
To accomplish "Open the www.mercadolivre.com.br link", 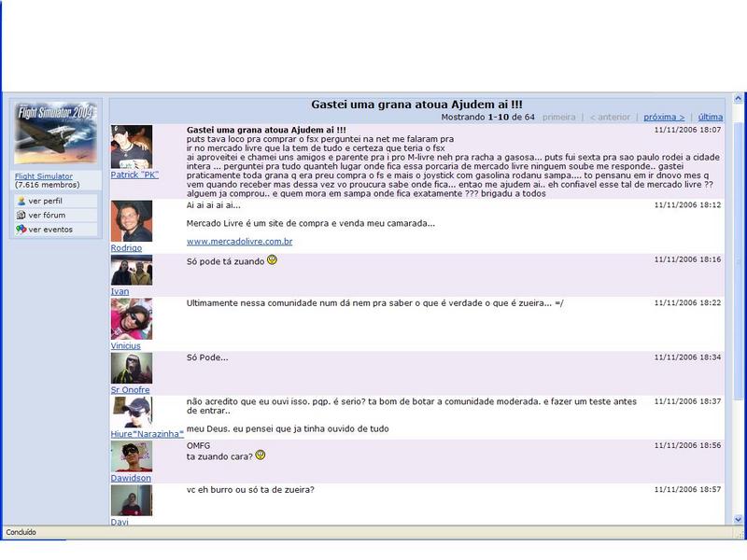I will tap(240, 242).
